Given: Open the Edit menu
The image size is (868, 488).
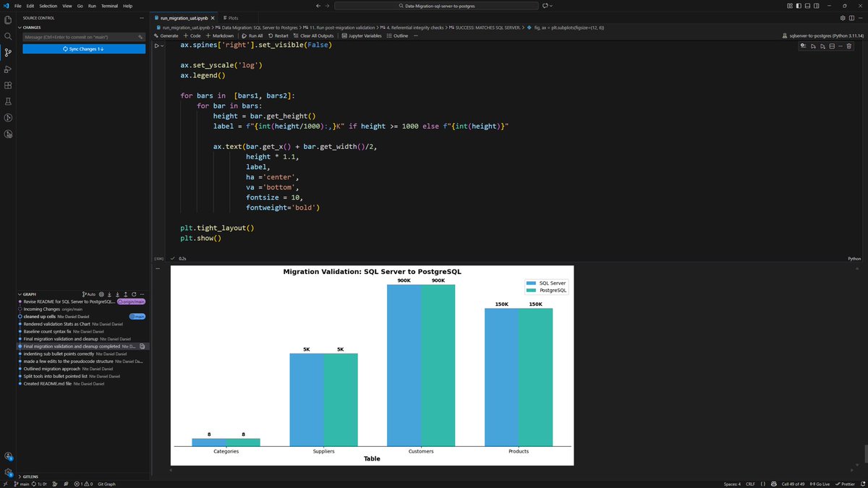Looking at the screenshot, I should pos(30,5).
